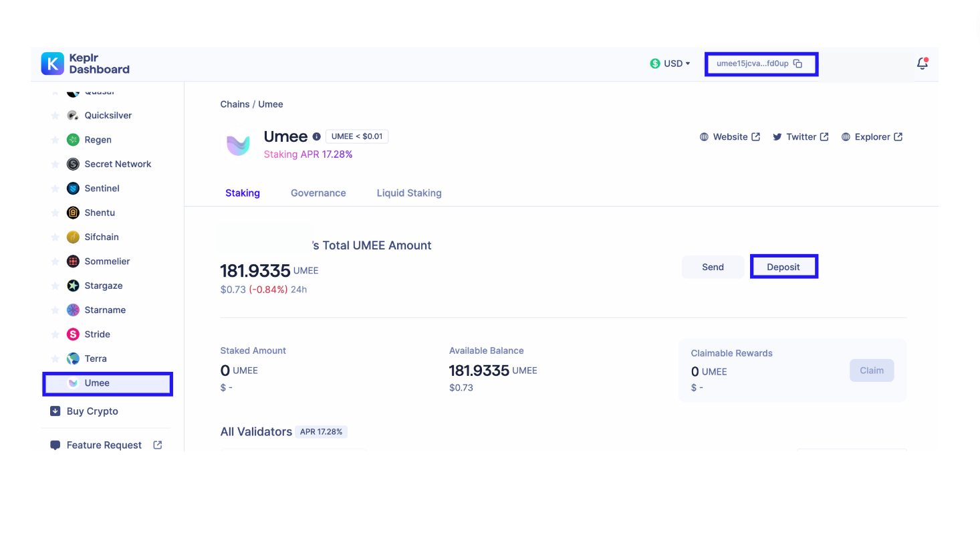Star the Sommelier chain

(x=55, y=261)
